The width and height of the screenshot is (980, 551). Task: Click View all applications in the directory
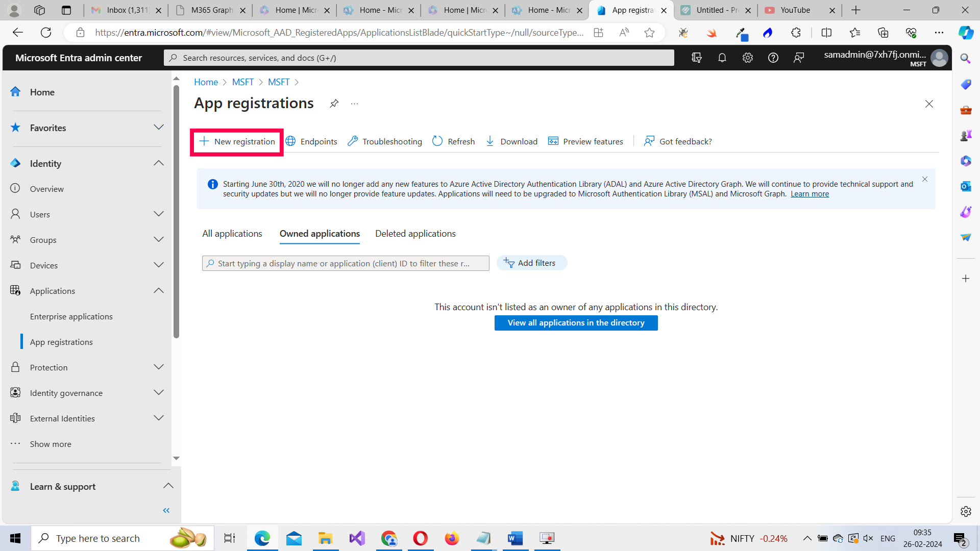pyautogui.click(x=576, y=322)
